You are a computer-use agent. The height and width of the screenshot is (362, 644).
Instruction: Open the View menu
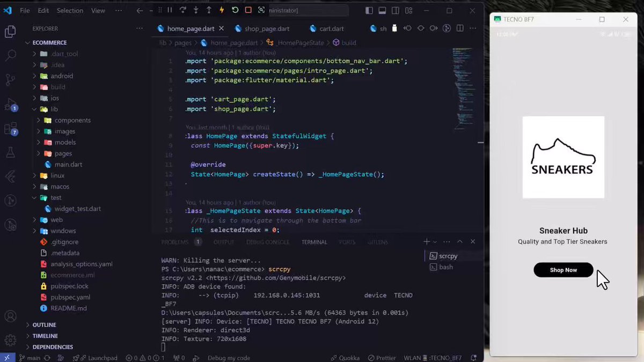98,11
